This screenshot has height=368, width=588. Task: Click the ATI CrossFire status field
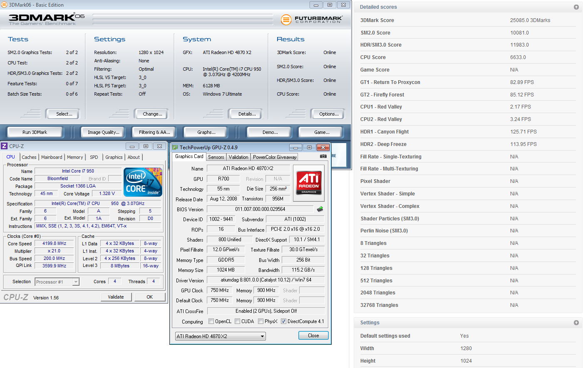pos(266,311)
